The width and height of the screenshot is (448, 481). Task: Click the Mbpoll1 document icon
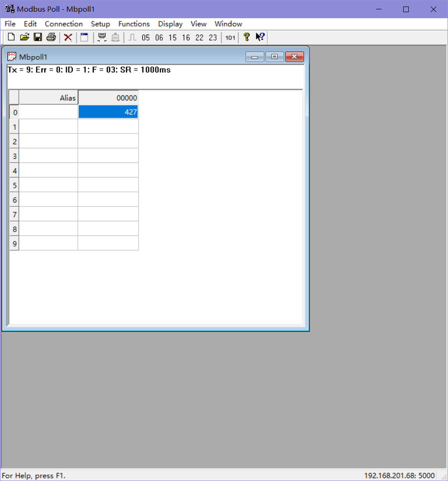point(12,57)
